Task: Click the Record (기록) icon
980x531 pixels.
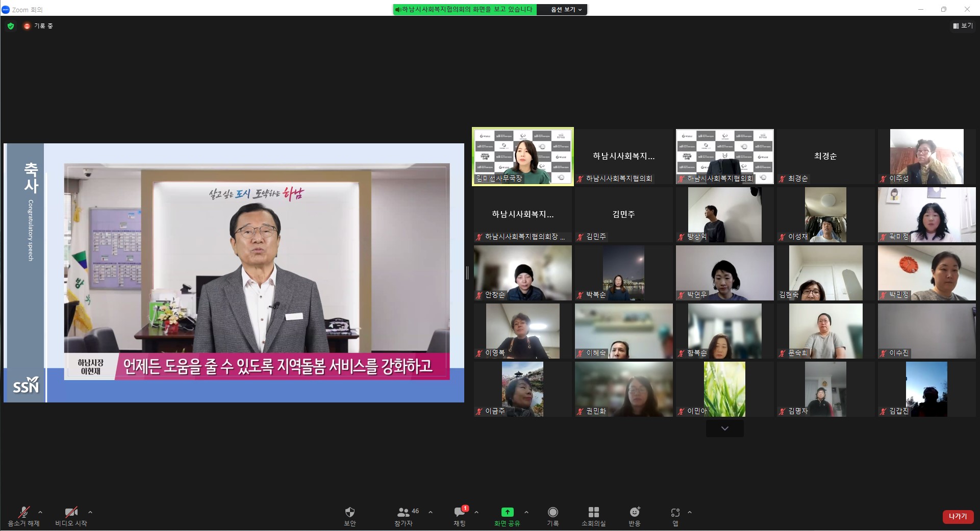Action: (x=552, y=512)
